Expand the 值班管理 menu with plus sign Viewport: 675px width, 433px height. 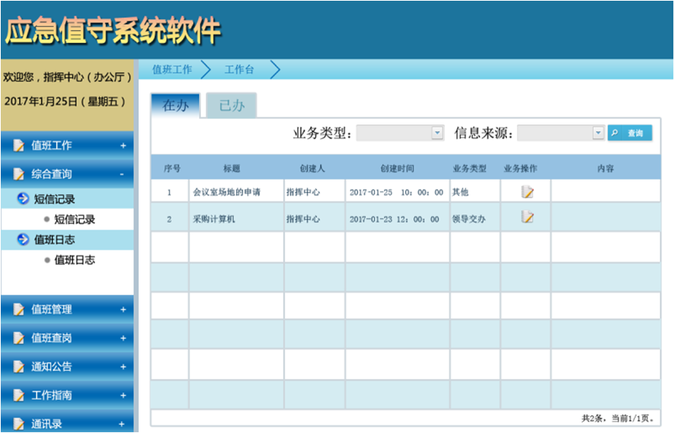pos(123,309)
